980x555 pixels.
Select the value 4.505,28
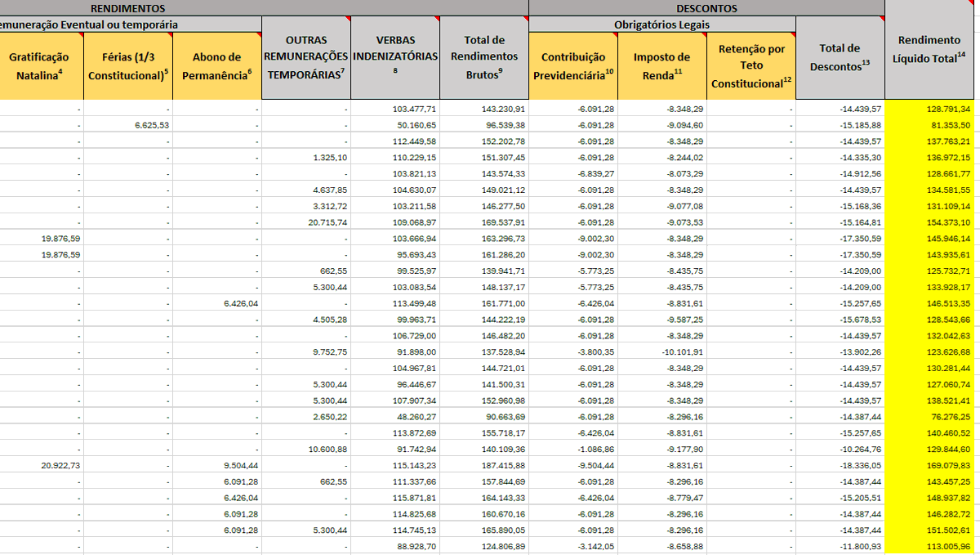tap(306, 320)
